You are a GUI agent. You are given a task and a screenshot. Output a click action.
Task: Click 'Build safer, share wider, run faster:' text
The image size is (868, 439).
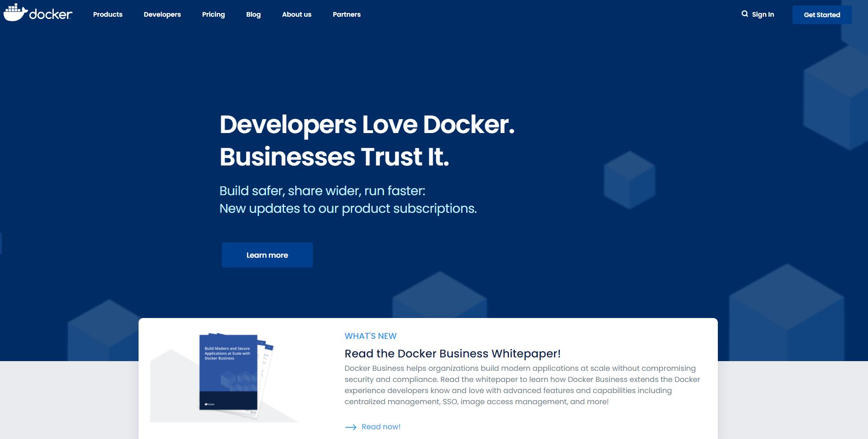point(322,191)
